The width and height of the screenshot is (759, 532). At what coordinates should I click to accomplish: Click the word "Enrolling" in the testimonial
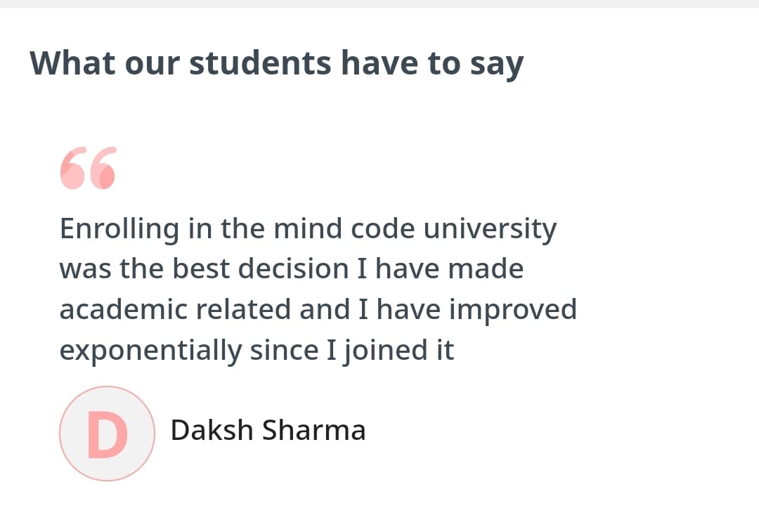click(x=119, y=229)
